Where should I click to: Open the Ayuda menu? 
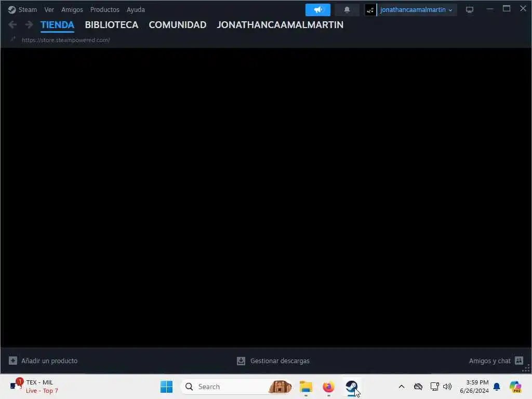tap(136, 9)
